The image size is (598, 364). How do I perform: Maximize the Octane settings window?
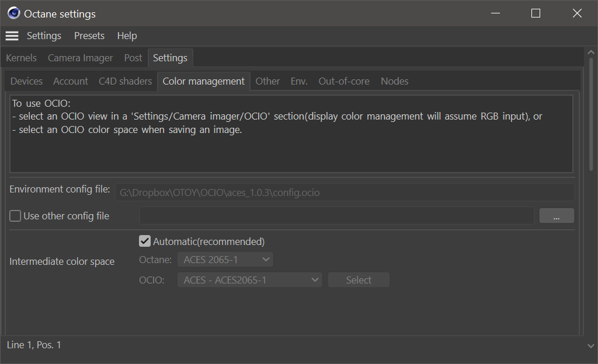[536, 13]
